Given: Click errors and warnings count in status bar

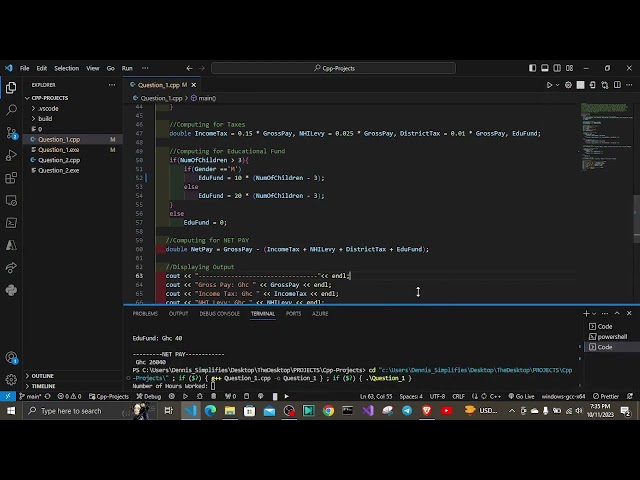Looking at the screenshot, I should (69, 396).
